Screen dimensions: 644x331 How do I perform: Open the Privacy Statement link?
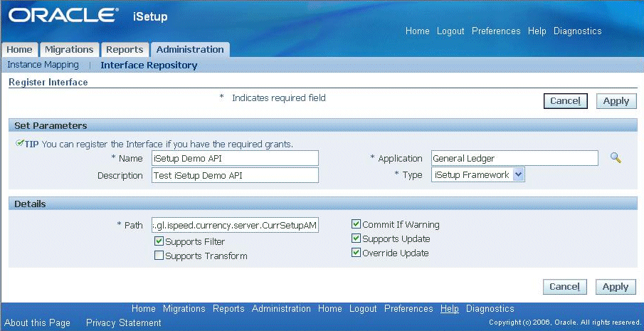coord(124,322)
